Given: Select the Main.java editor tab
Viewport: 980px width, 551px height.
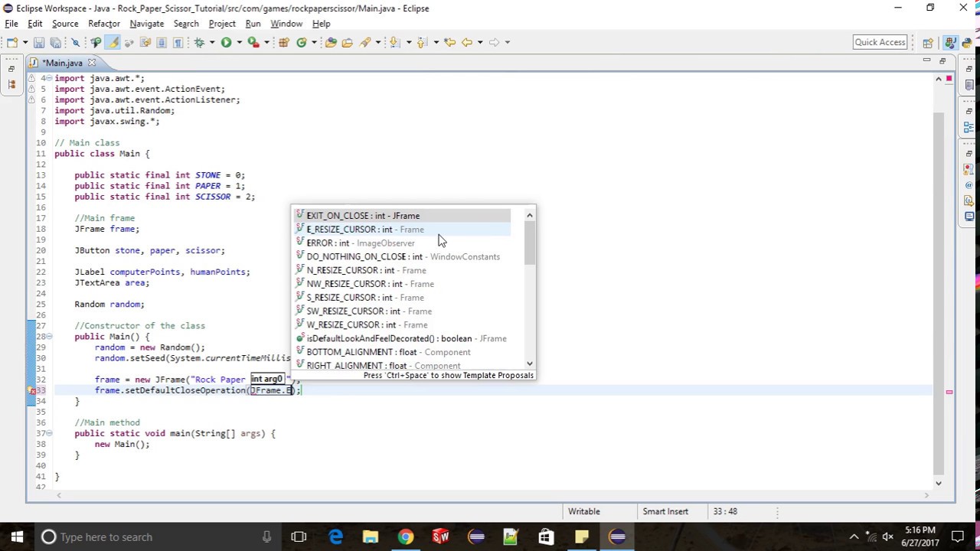Looking at the screenshot, I should (61, 63).
